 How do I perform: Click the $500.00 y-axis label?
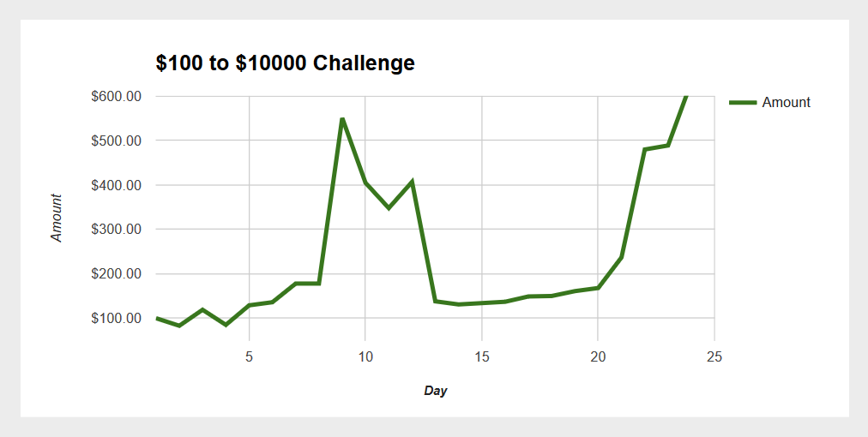[117, 141]
